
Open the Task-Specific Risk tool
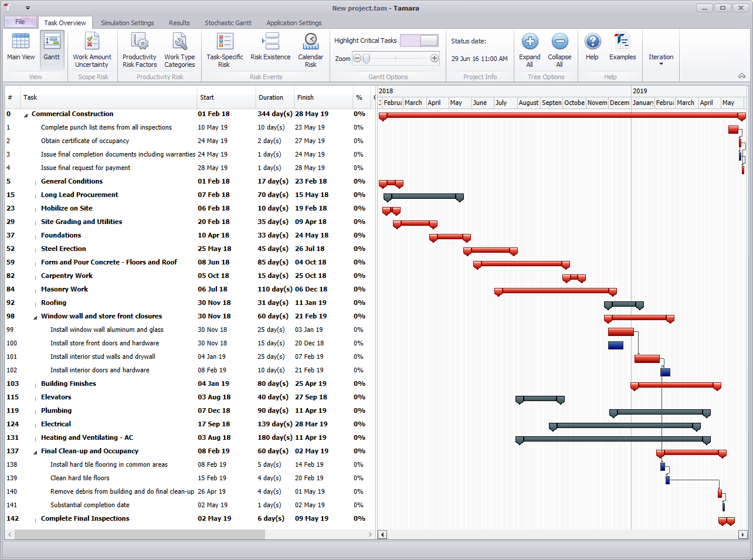point(223,47)
